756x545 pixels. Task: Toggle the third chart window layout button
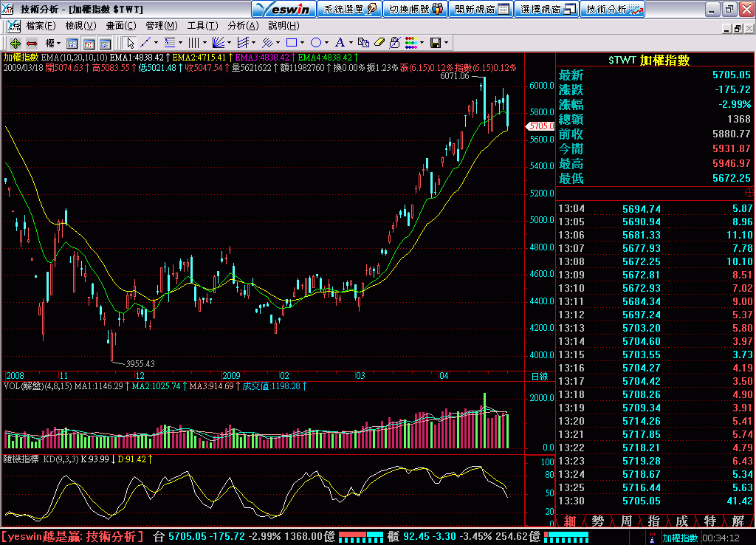point(105,44)
